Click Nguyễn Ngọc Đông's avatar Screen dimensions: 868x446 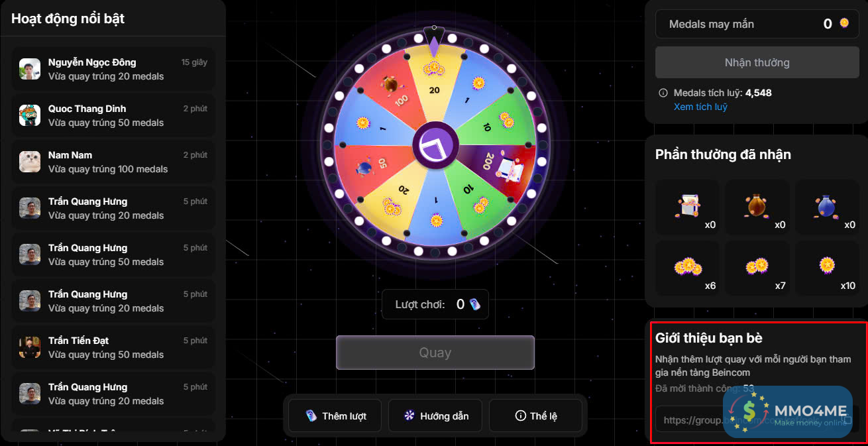30,69
